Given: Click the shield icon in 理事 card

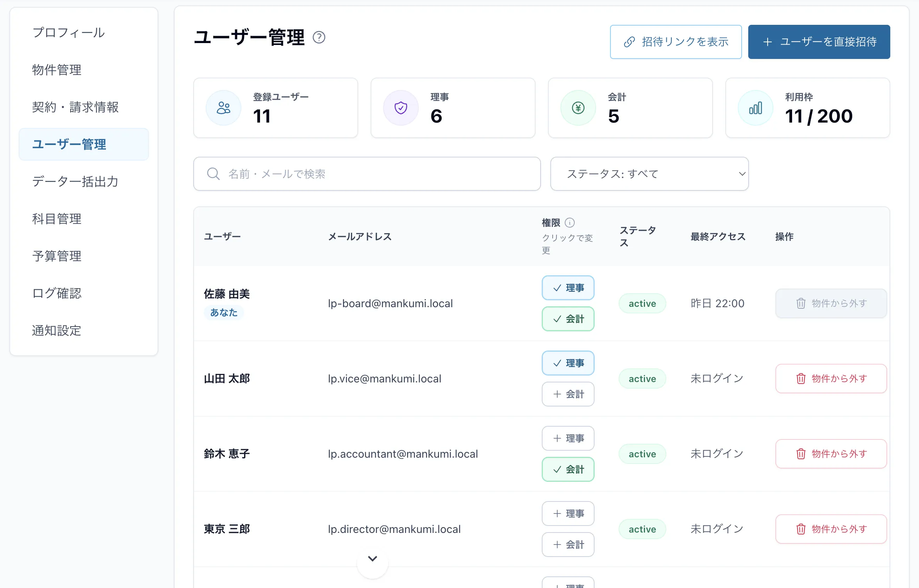Looking at the screenshot, I should pyautogui.click(x=401, y=108).
